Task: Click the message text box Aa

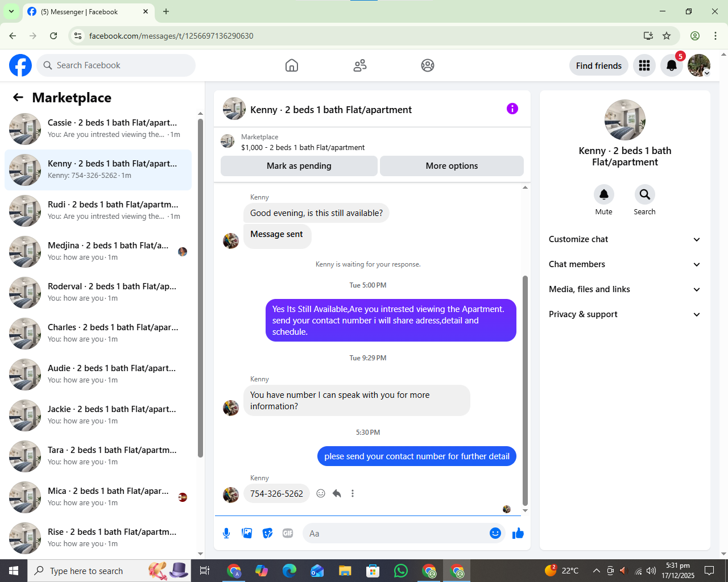Action: coord(395,533)
